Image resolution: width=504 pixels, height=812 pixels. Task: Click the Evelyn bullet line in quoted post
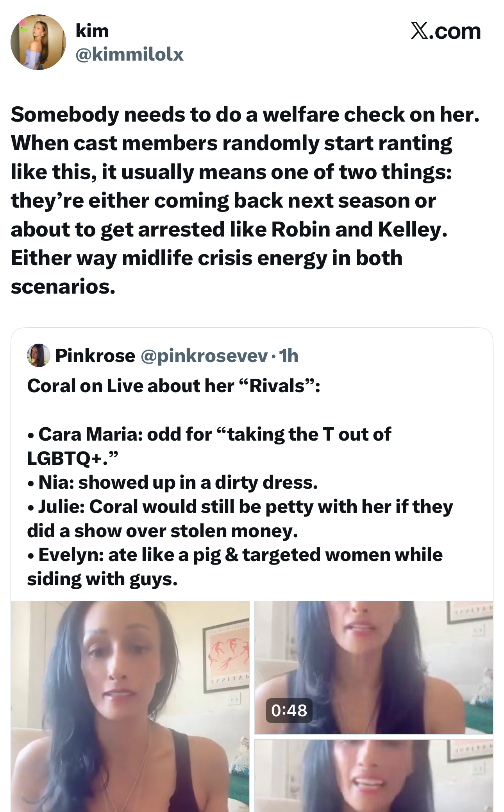[235, 567]
